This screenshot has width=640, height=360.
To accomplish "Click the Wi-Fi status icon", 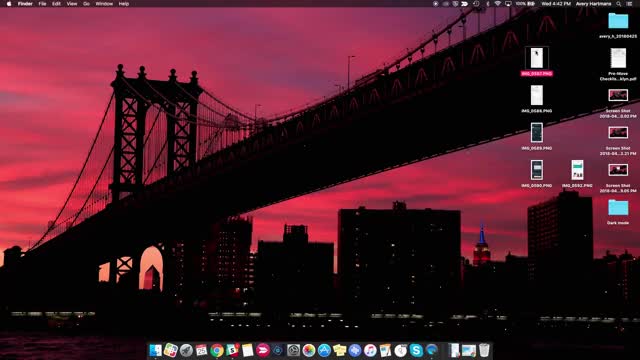I will [x=498, y=4].
